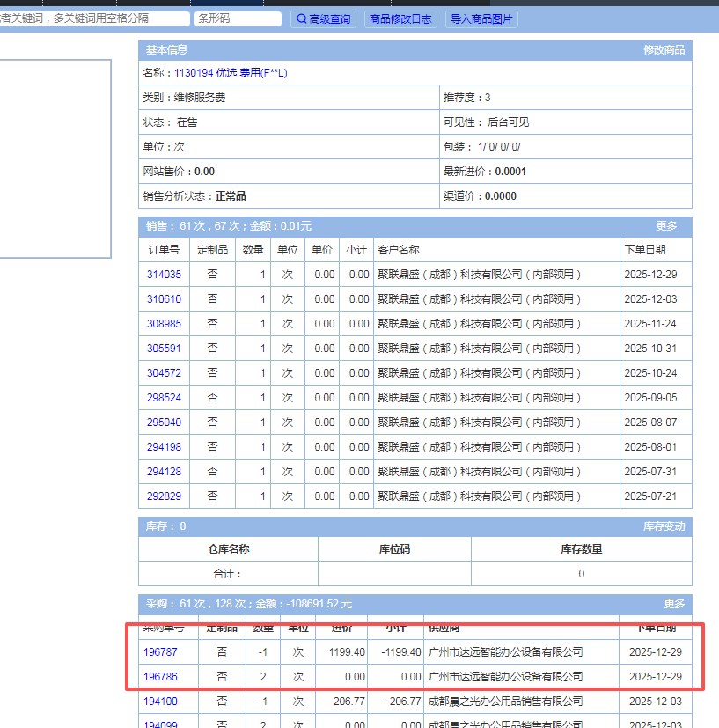Open purchase order 194100
Image resolution: width=719 pixels, height=728 pixels.
pyautogui.click(x=160, y=702)
